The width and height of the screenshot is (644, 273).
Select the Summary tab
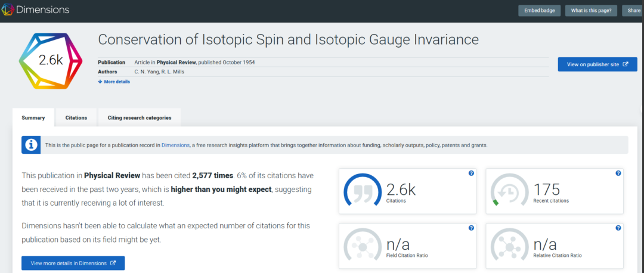33,118
